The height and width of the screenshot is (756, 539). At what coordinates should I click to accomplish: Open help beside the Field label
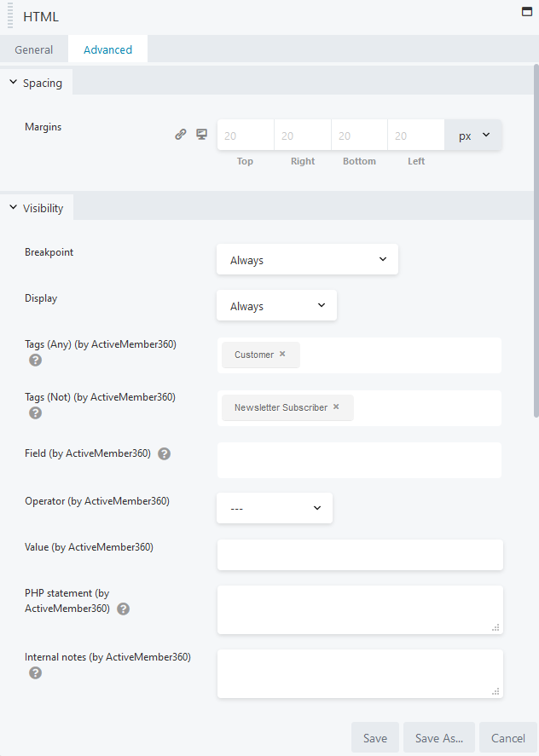[x=164, y=453]
